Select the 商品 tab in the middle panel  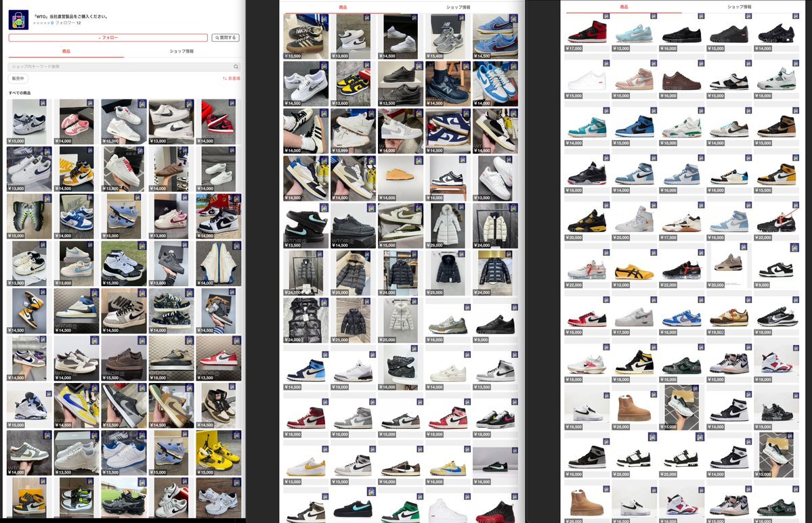coord(342,7)
